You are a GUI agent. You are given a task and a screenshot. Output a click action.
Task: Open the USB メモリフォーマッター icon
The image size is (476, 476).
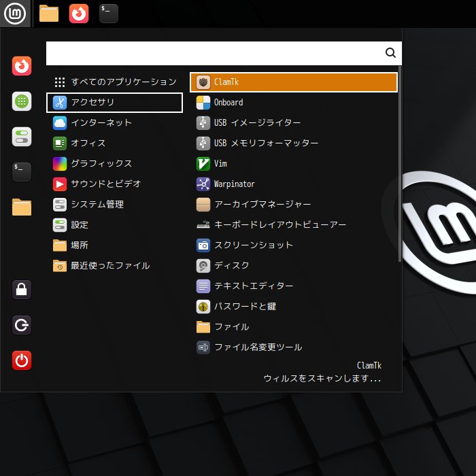203,143
